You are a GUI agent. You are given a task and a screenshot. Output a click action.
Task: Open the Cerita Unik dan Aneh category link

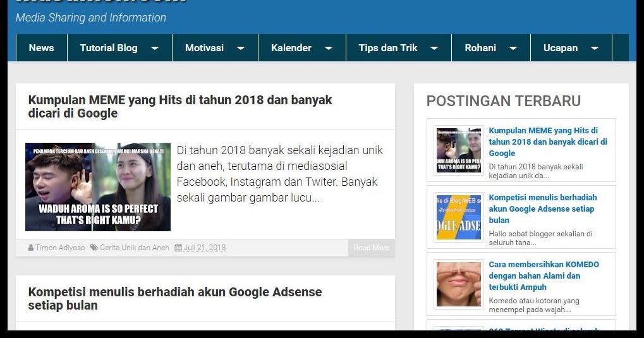(135, 248)
